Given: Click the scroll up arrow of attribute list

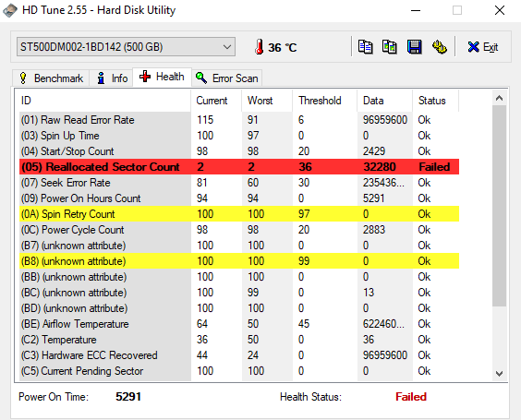Looking at the screenshot, I should click(x=499, y=98).
